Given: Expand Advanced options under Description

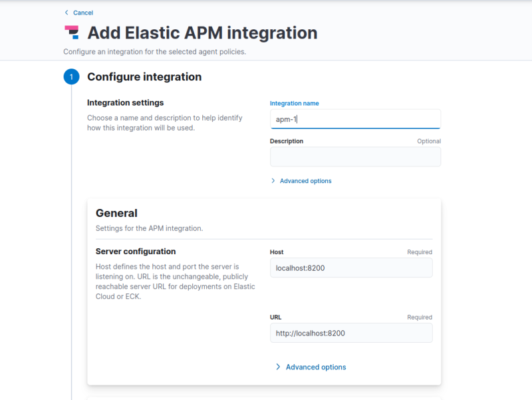Looking at the screenshot, I should coord(305,181).
